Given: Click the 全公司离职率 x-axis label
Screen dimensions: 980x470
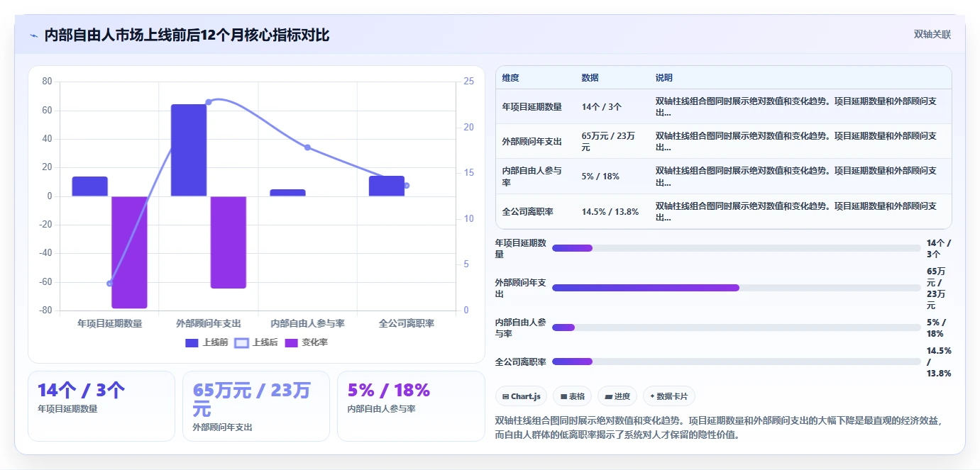Looking at the screenshot, I should [x=407, y=323].
